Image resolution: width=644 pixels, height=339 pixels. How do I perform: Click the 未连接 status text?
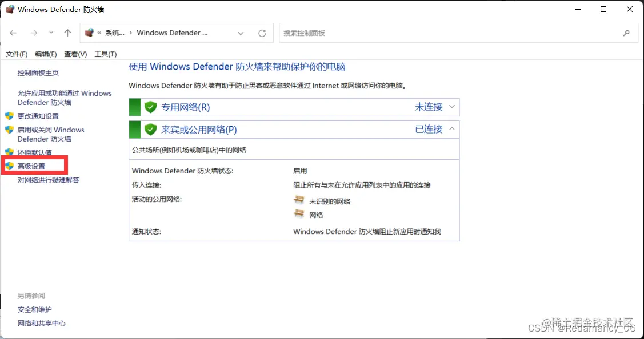point(429,107)
